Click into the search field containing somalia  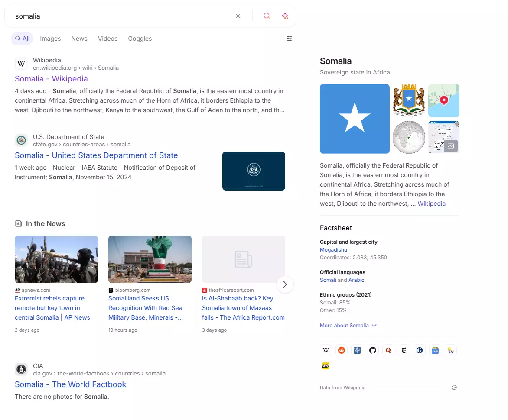[123, 16]
